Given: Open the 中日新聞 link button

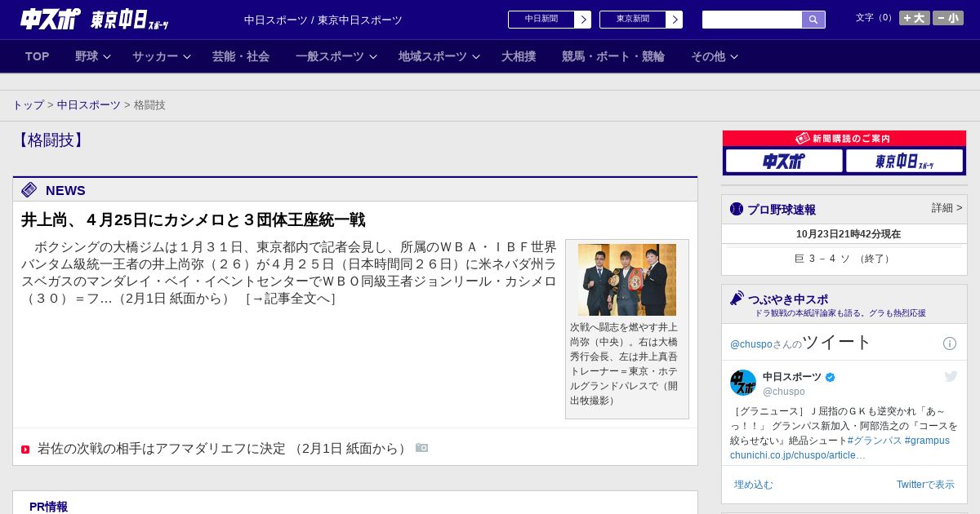Looking at the screenshot, I should (x=541, y=20).
